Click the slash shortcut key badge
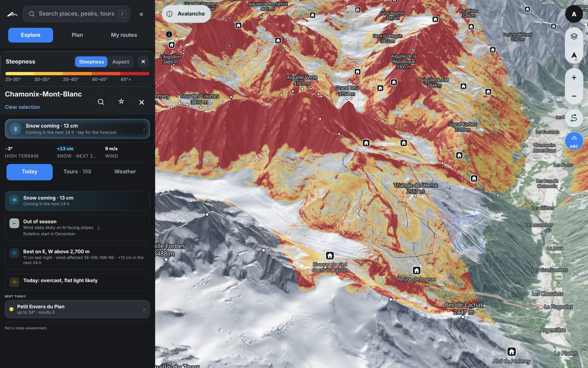Viewport: 588px width, 368px height. [122, 14]
